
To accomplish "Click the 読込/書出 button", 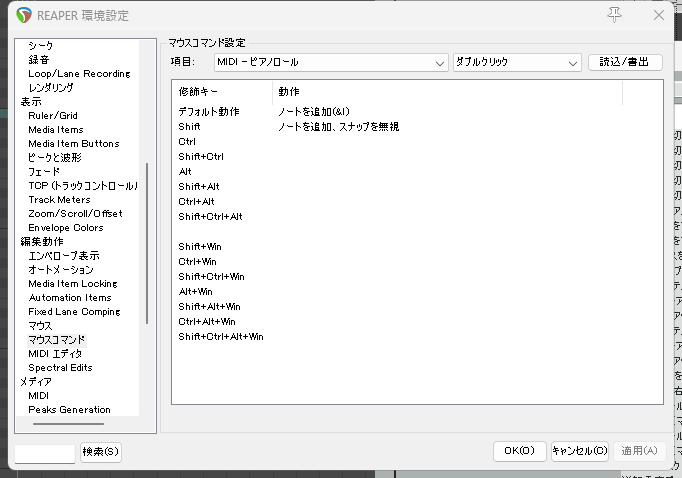I will click(x=625, y=62).
